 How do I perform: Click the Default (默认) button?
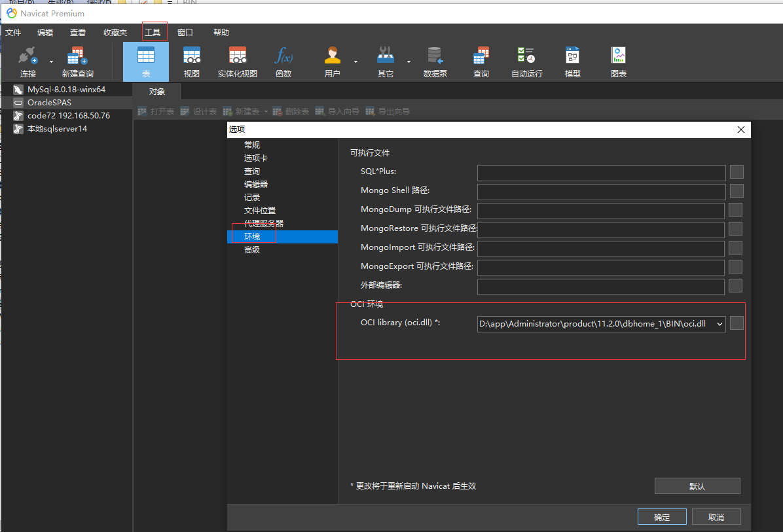coord(697,486)
